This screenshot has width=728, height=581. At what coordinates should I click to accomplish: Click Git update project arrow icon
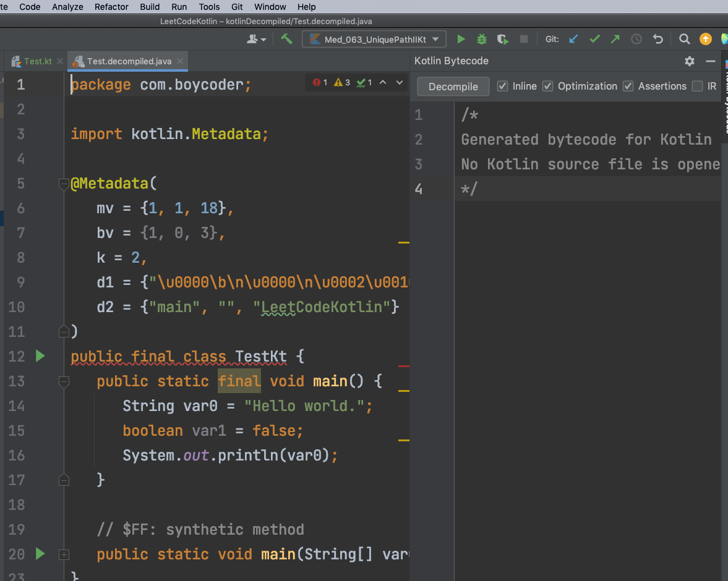click(573, 39)
